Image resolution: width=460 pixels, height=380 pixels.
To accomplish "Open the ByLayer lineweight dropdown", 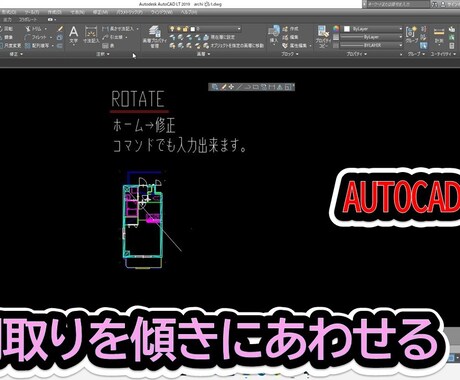I will tap(401, 37).
